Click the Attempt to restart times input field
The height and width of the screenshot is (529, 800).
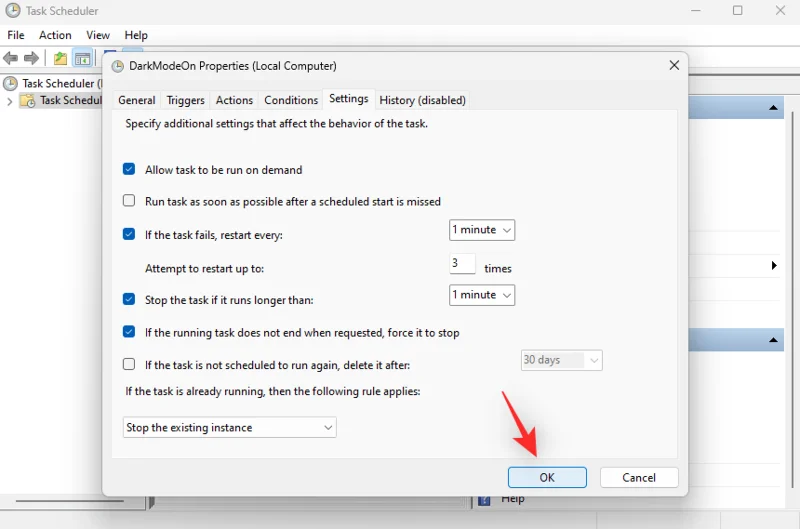pyautogui.click(x=462, y=264)
